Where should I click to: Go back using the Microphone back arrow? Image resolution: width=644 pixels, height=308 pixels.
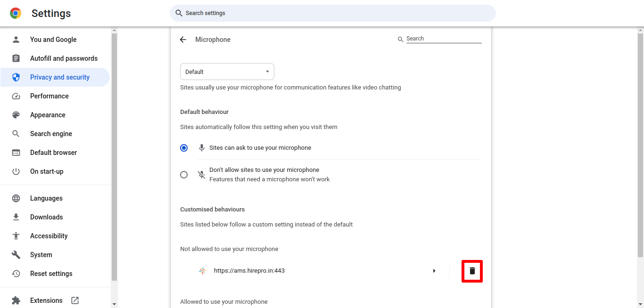[x=183, y=40]
